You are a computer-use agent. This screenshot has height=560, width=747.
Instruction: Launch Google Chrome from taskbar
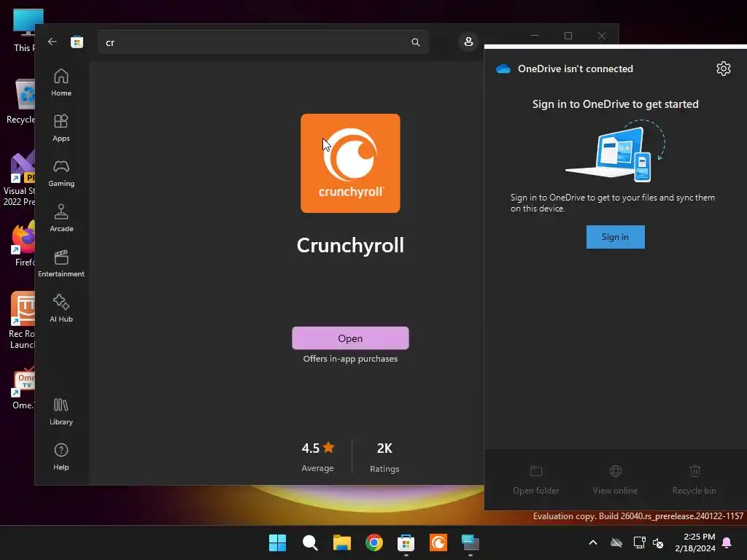coord(374,542)
